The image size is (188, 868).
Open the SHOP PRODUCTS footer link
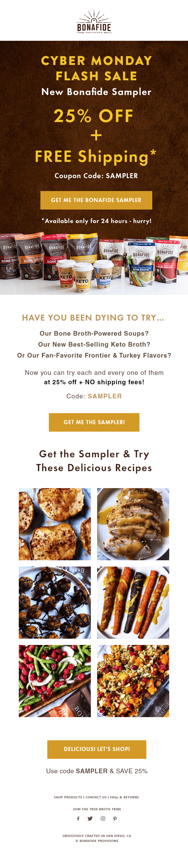[68, 797]
